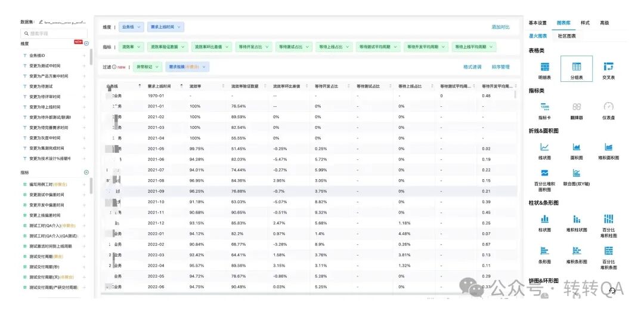Select the 明细表 chart type icon
Image resolution: width=644 pixels, height=314 pixels.
(544, 67)
